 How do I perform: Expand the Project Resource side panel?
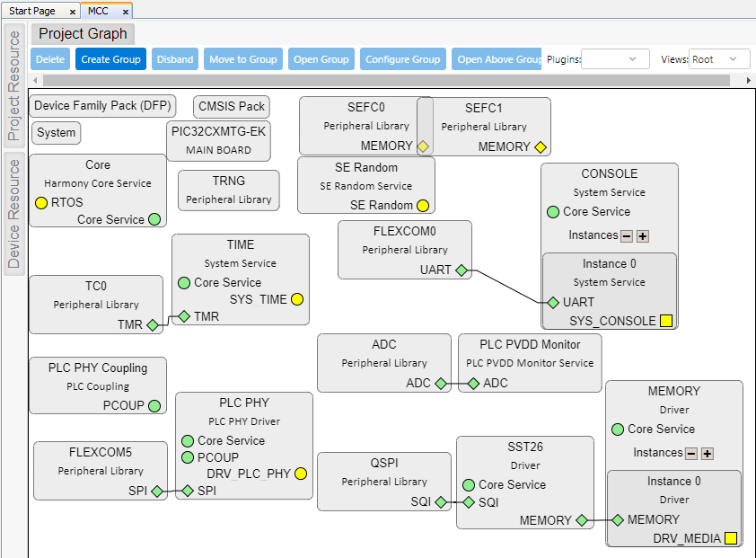[x=14, y=86]
